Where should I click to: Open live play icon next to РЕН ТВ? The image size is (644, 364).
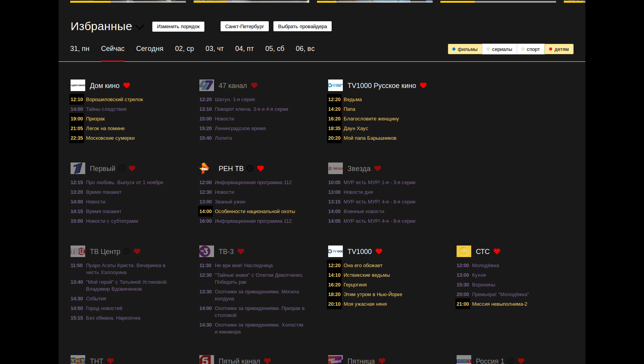tap(250, 168)
